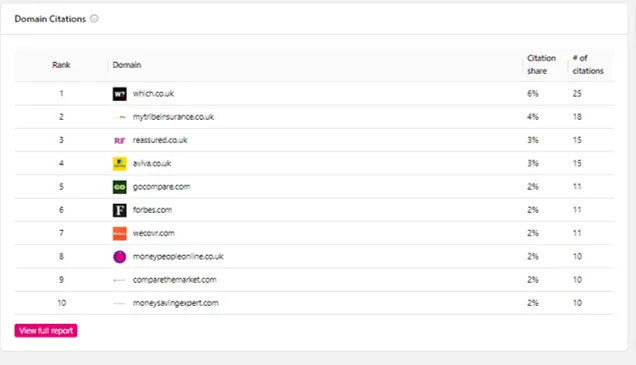Click the 10 citations count for moneypeopleonline.co.uk
The height and width of the screenshot is (365, 636).
pyautogui.click(x=577, y=257)
